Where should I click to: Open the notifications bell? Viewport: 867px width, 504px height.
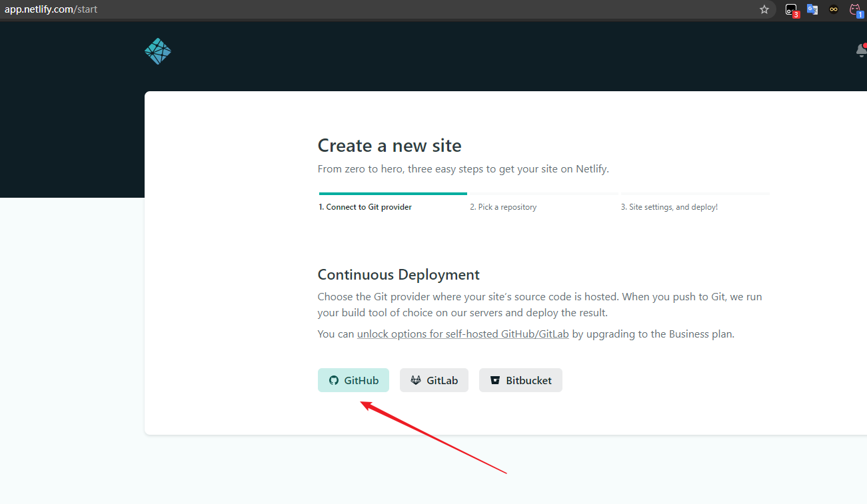click(861, 51)
